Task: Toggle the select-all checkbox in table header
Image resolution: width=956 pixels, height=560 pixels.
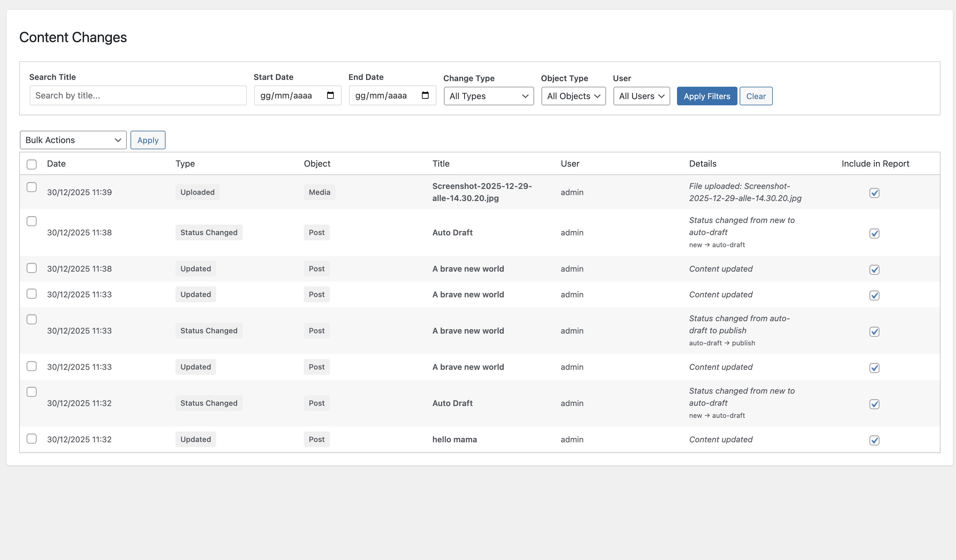Action: coord(32,164)
